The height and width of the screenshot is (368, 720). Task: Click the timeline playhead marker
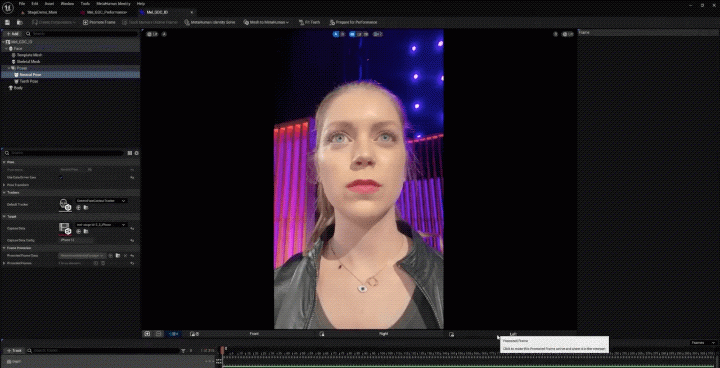point(222,351)
